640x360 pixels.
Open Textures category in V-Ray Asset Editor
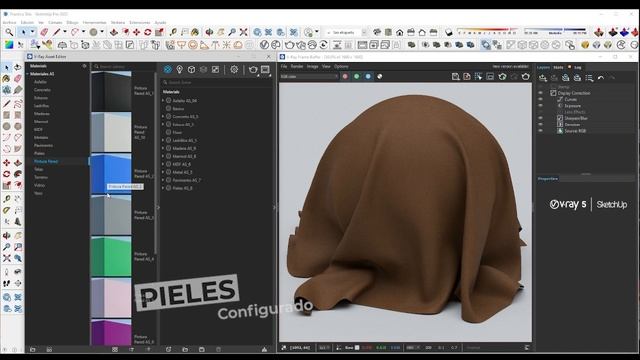(x=215, y=69)
